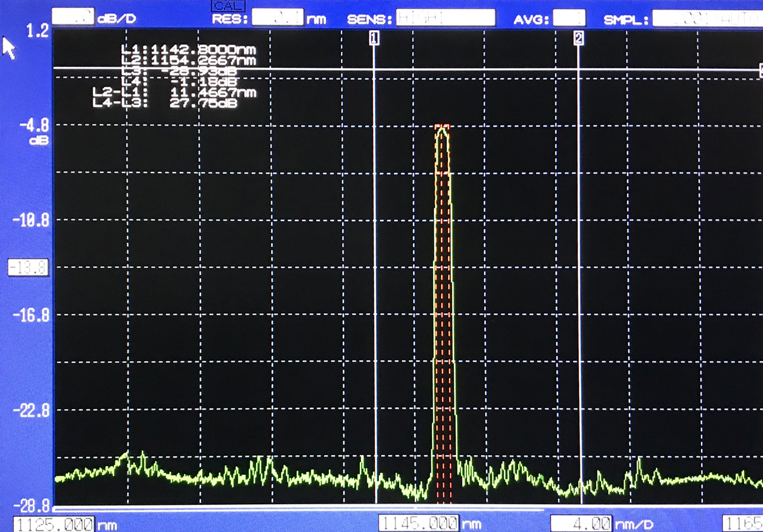Viewport: 763px width, 532px height.
Task: Click the 1125.000 nm start wavelength field
Action: coord(54,524)
